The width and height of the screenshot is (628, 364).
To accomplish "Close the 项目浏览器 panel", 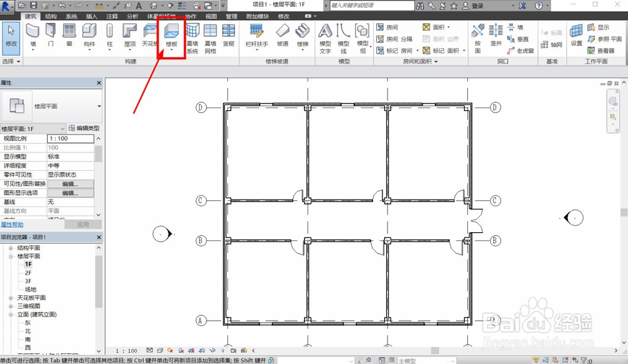I will (x=99, y=237).
